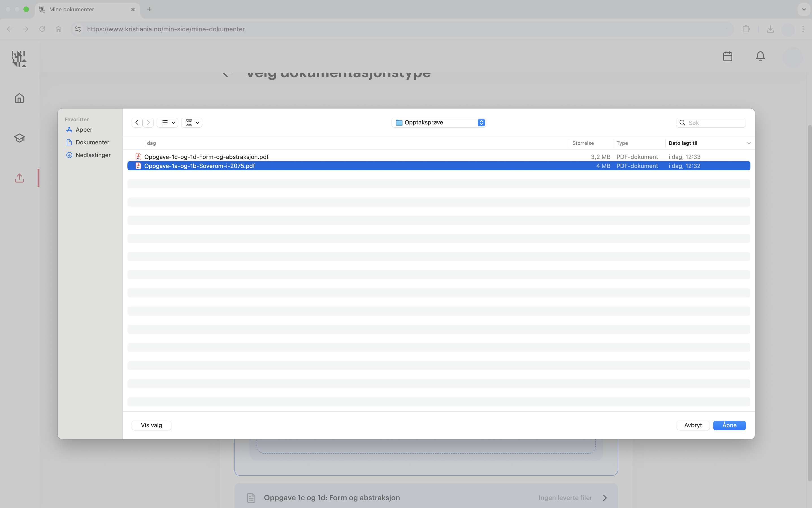The image size is (812, 508).
Task: Click the Vis valg button
Action: (151, 425)
